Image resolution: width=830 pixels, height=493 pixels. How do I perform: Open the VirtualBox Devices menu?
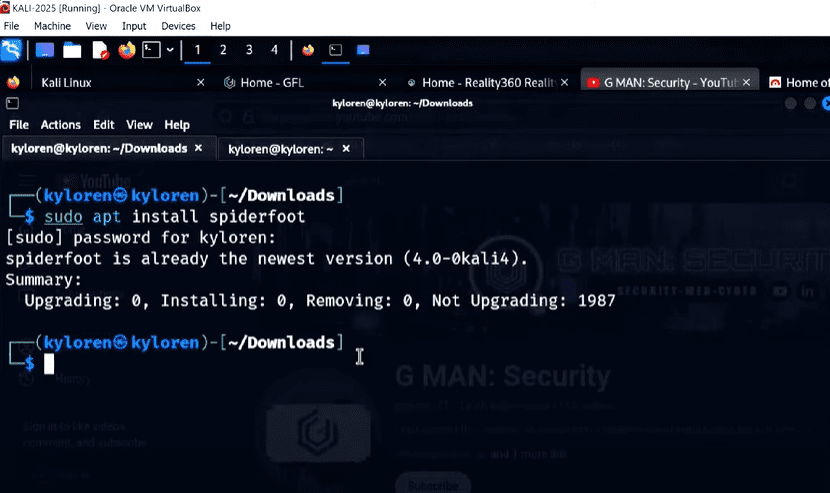[x=178, y=26]
